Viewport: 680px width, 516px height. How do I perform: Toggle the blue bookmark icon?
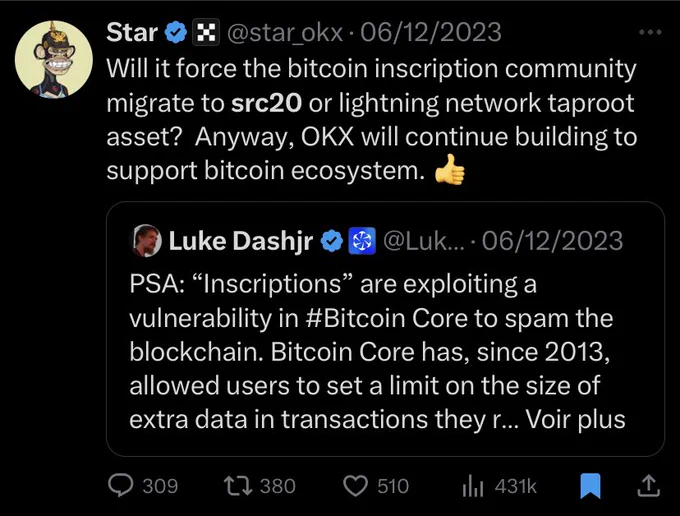(x=590, y=486)
